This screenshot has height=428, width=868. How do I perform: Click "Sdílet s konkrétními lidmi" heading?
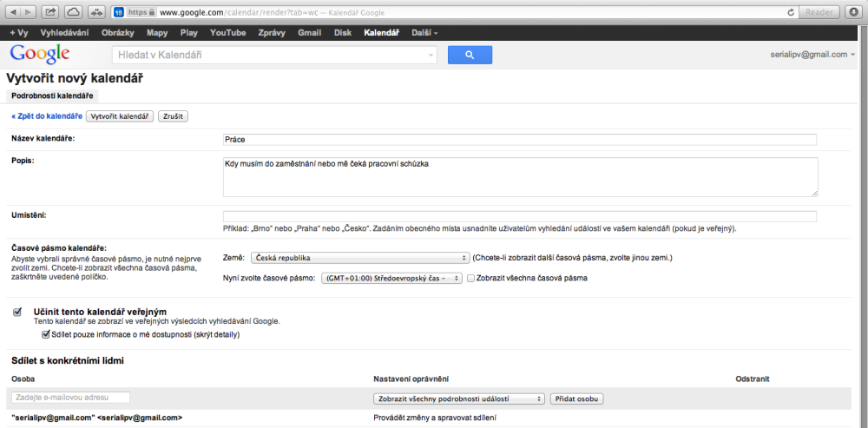coord(68,361)
